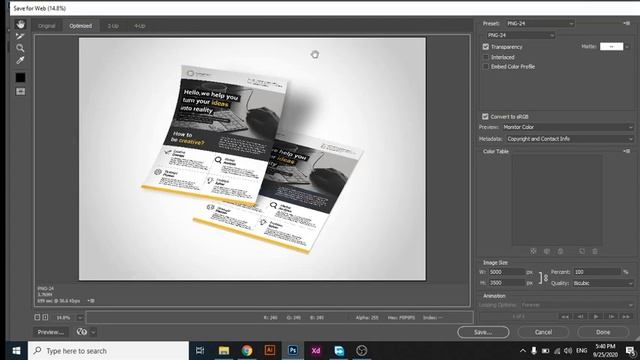This screenshot has height=360, width=640.
Task: Click the last frame animation button
Action: 626,317
